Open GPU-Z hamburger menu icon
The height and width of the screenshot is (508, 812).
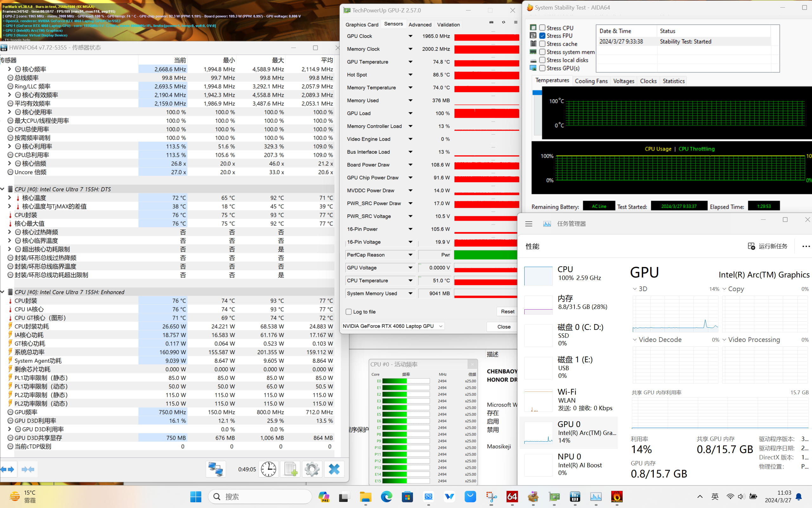coord(516,22)
